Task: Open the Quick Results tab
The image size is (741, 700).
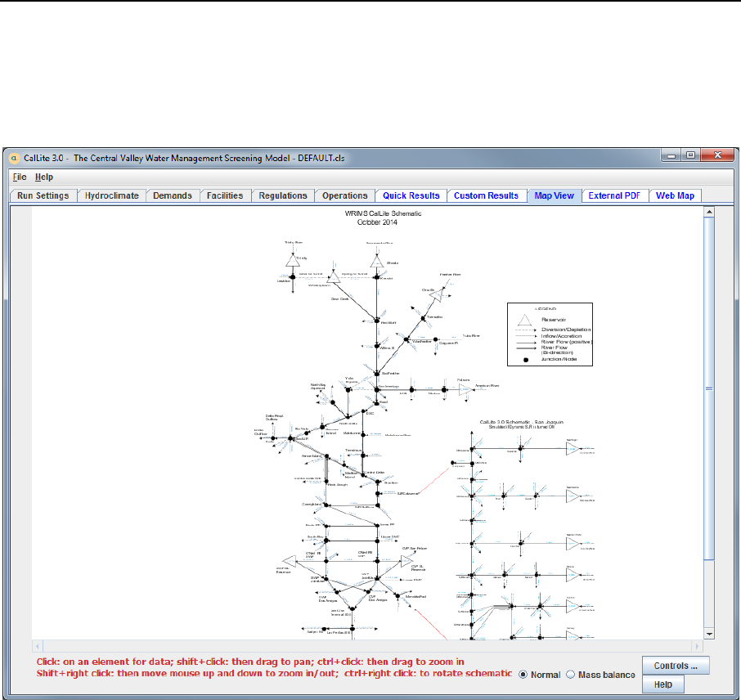Action: pyautogui.click(x=411, y=195)
